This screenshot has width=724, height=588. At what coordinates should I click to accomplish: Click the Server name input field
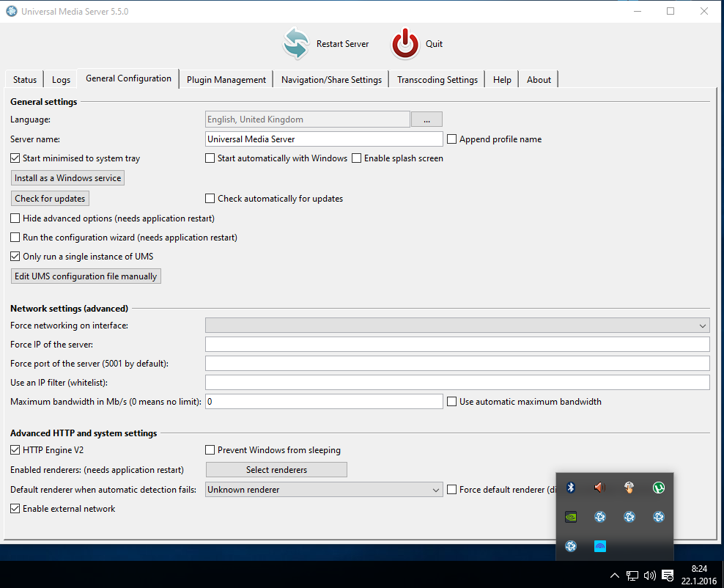324,139
